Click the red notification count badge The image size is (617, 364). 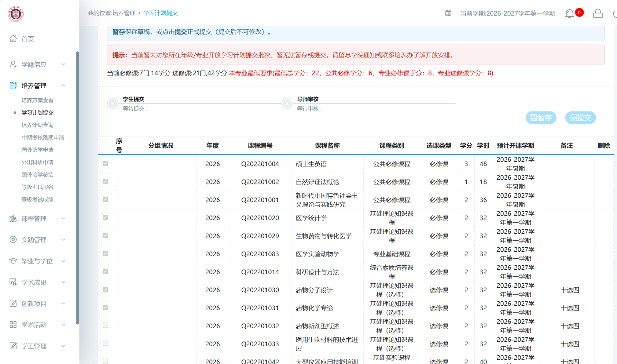(579, 13)
